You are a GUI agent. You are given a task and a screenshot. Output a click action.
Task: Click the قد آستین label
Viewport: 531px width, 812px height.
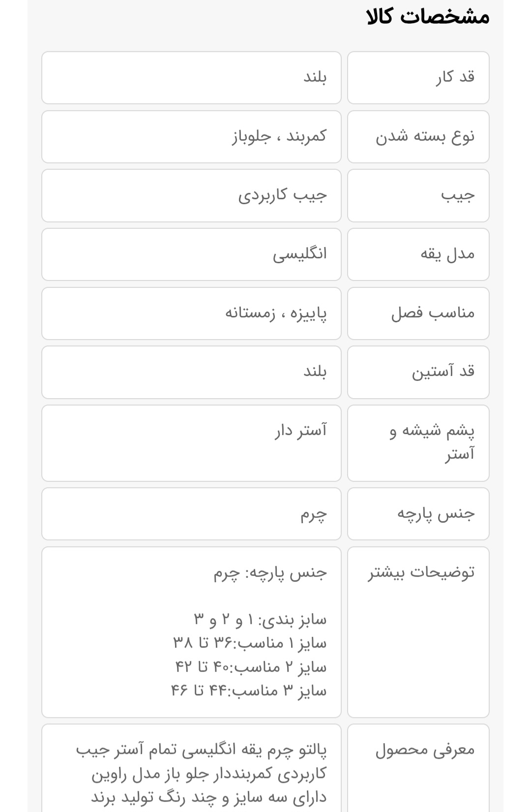coord(443,372)
